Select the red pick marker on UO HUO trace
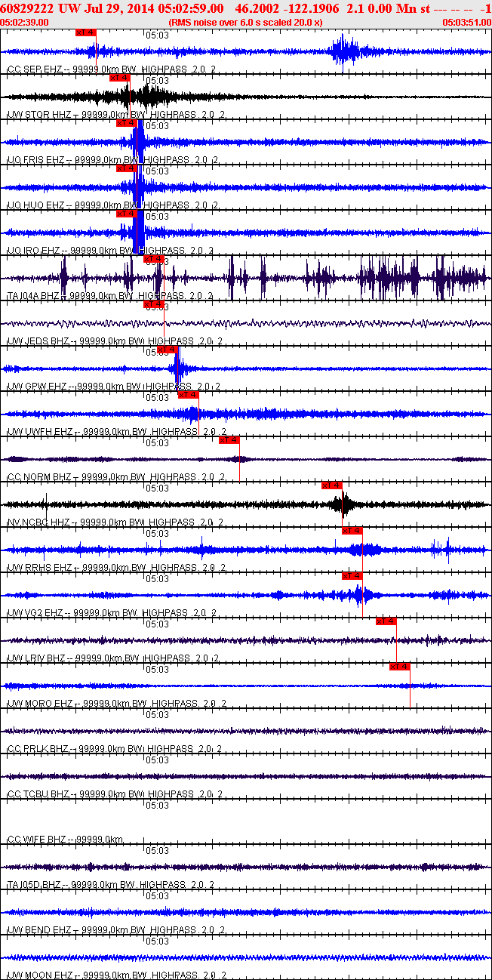 coord(127,168)
